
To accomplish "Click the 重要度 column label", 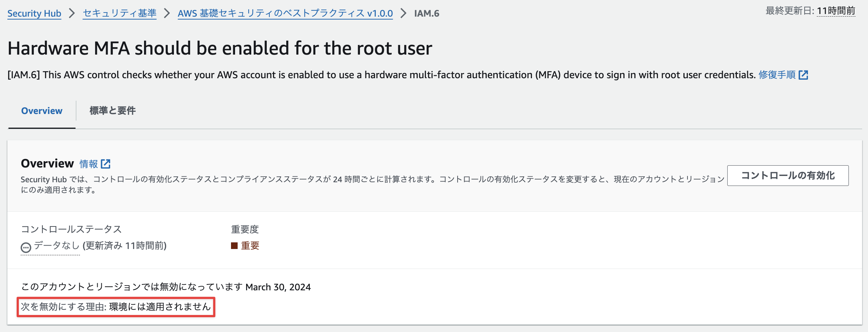I will click(245, 229).
